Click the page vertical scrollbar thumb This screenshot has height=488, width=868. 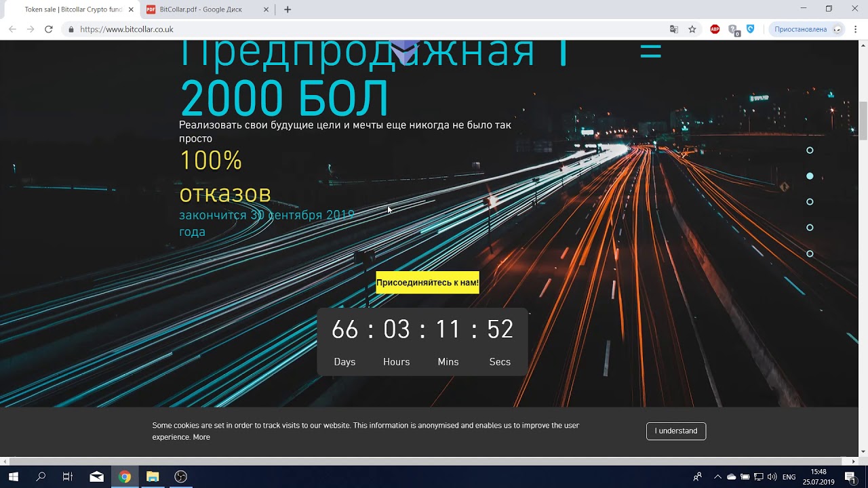863,120
